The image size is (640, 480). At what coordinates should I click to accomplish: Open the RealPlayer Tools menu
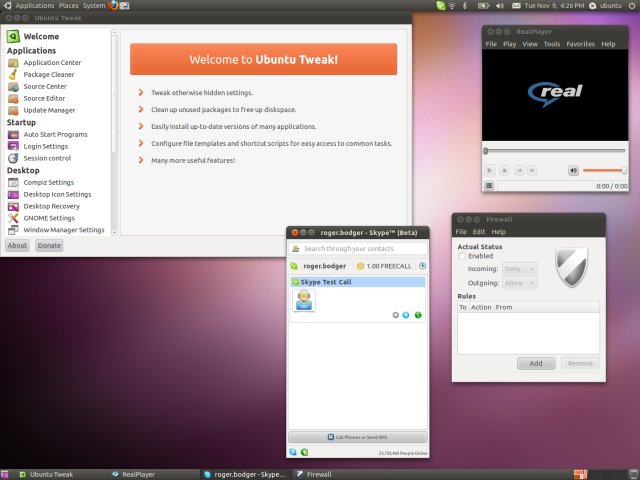click(552, 44)
